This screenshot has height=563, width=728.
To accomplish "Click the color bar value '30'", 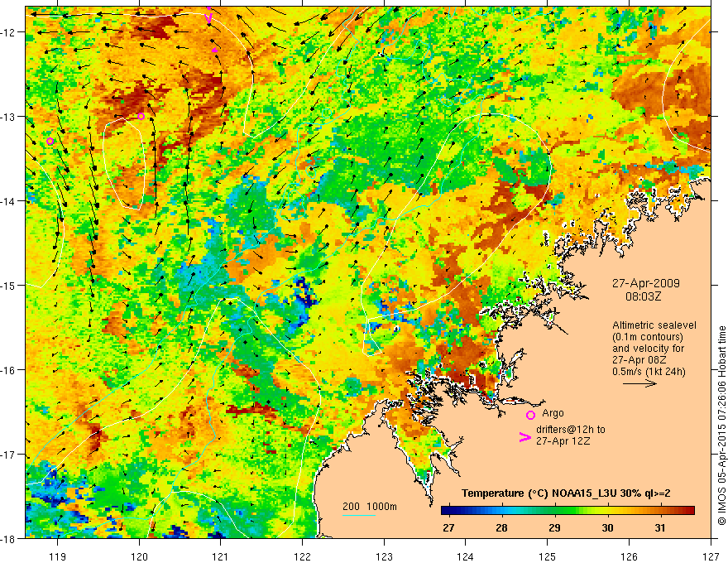I will 607,527.
